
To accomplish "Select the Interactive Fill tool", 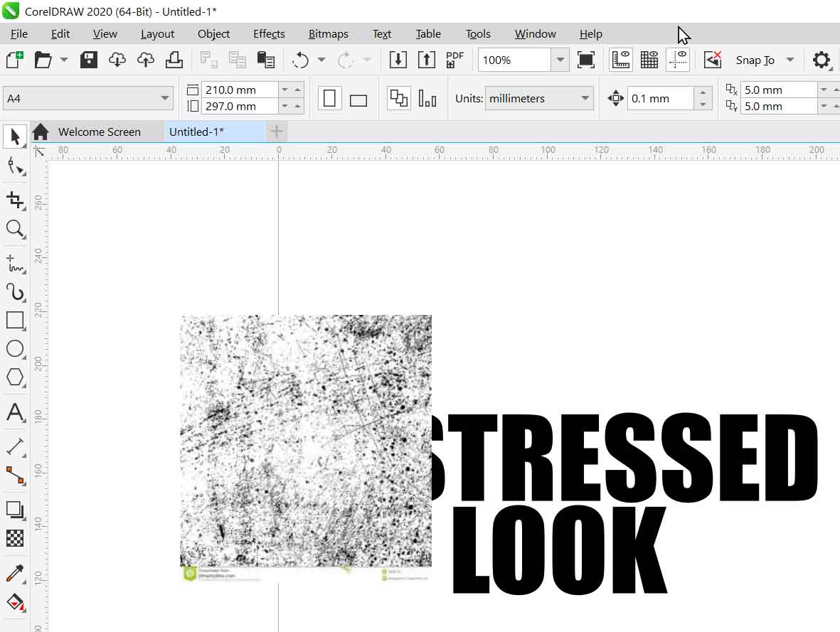I will [x=15, y=602].
